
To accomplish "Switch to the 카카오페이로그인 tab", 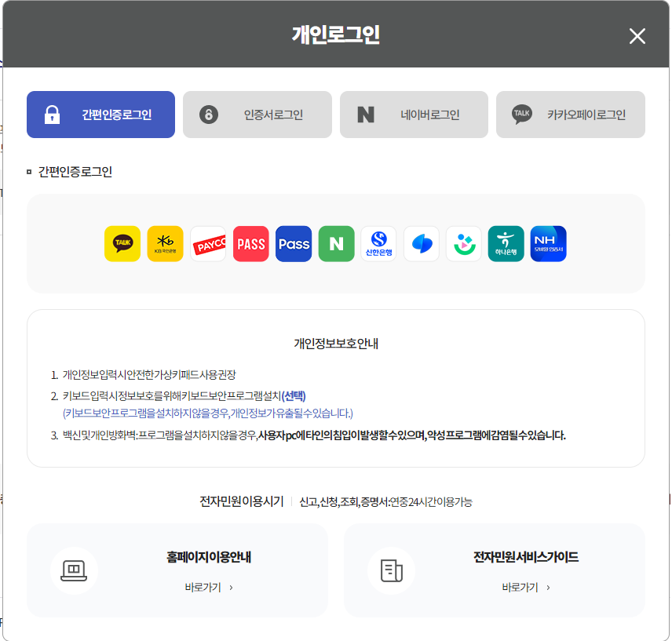I will (x=571, y=115).
